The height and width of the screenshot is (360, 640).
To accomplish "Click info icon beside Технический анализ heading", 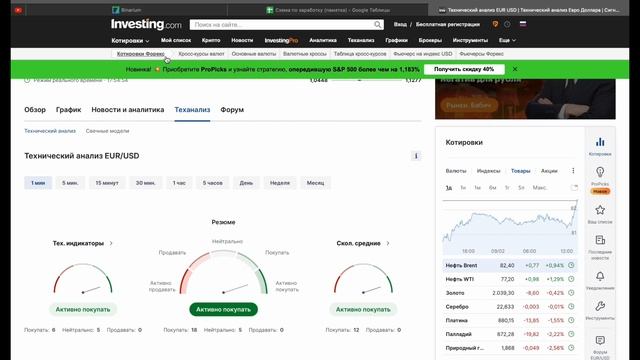I will (416, 156).
